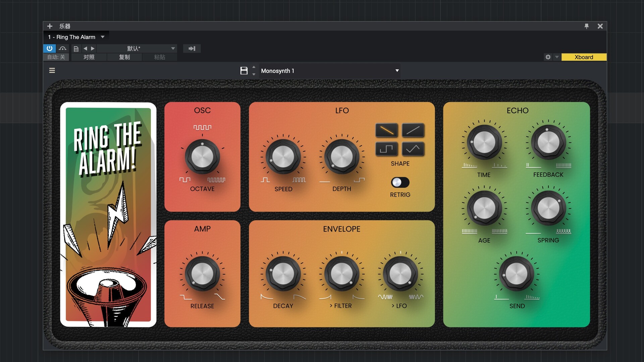
Task: Select the square wave LFO shape
Action: [x=386, y=149]
